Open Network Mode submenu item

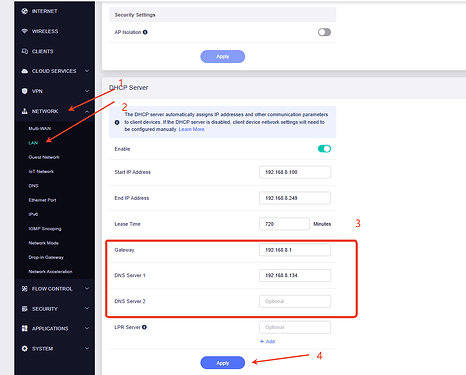coord(44,243)
